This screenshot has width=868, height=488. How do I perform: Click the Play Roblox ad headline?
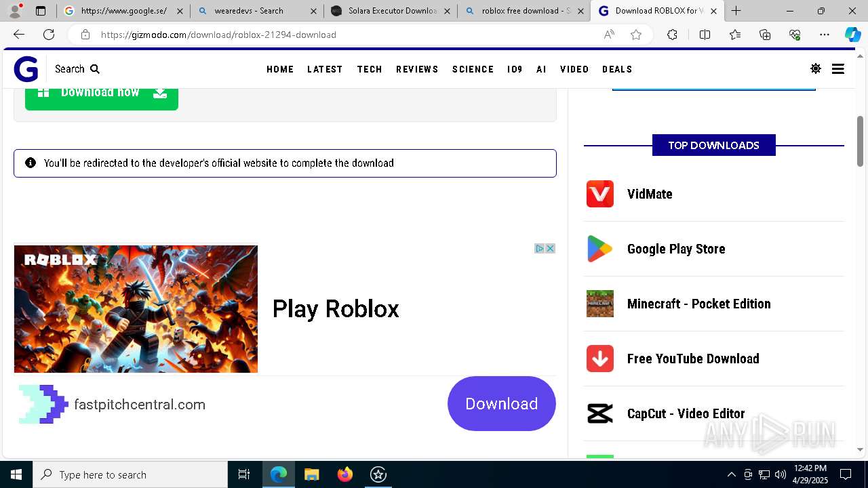click(336, 309)
